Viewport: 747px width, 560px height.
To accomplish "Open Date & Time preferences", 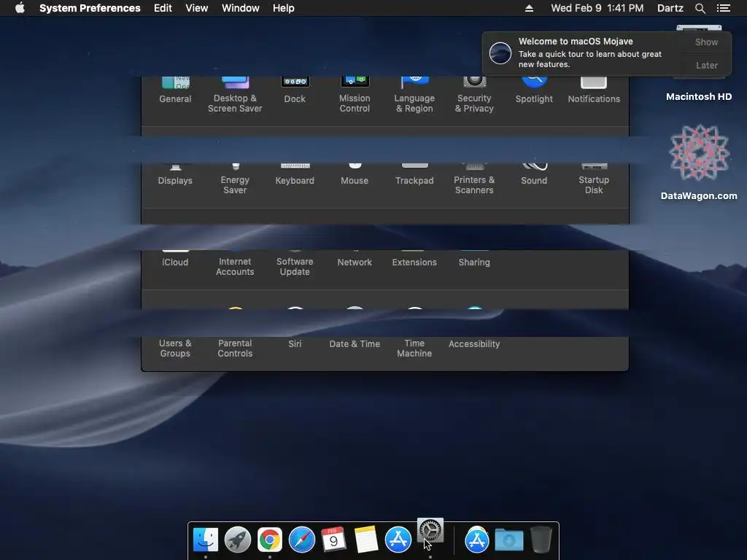I will (355, 343).
